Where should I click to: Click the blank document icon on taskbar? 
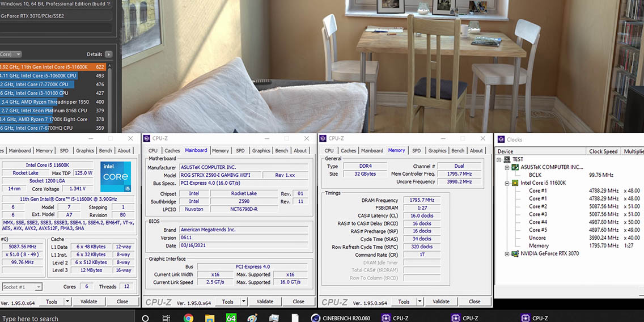tap(295, 318)
